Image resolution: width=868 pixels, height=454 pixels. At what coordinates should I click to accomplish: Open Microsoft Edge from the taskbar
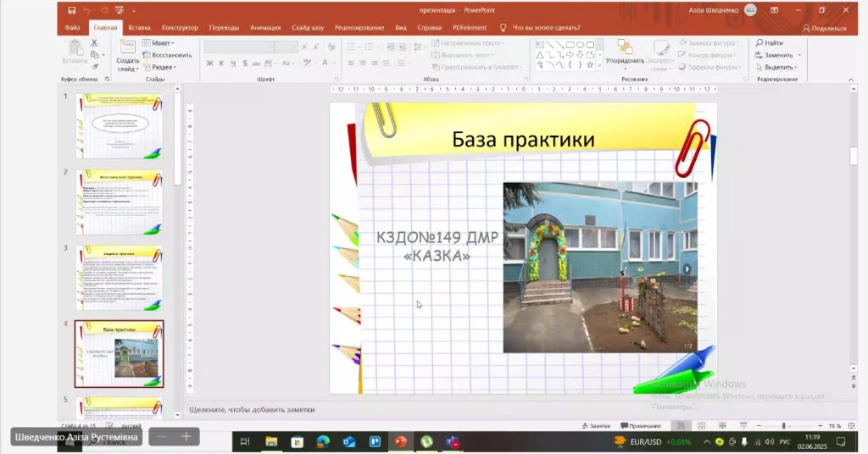(323, 441)
